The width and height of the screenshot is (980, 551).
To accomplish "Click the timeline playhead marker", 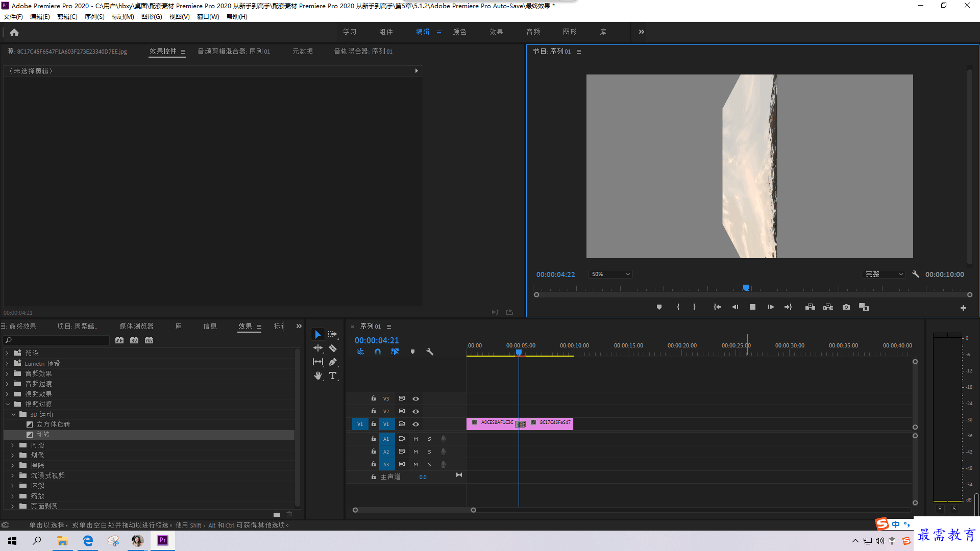I will click(519, 353).
